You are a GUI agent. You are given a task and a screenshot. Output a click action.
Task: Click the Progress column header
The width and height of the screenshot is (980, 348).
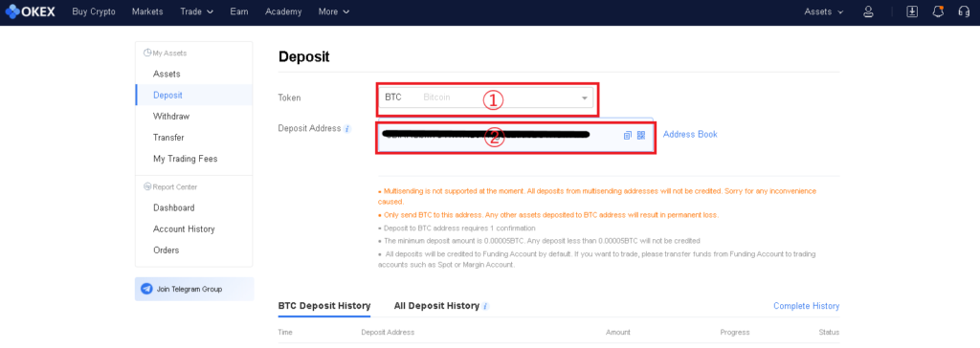coord(734,333)
